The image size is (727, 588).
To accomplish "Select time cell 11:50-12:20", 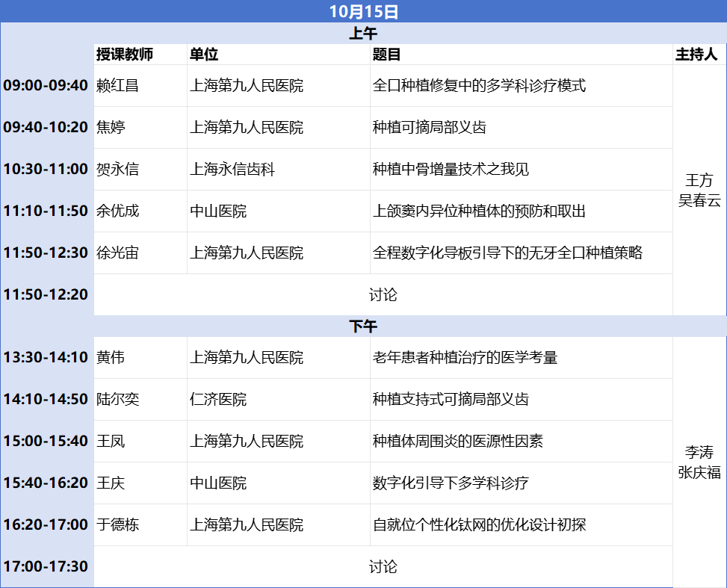I will pyautogui.click(x=46, y=294).
